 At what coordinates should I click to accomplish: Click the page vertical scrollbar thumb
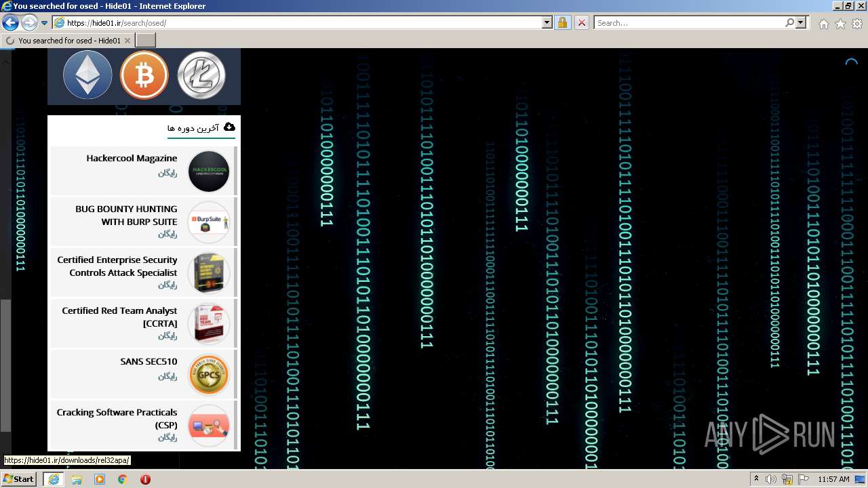(x=5, y=366)
